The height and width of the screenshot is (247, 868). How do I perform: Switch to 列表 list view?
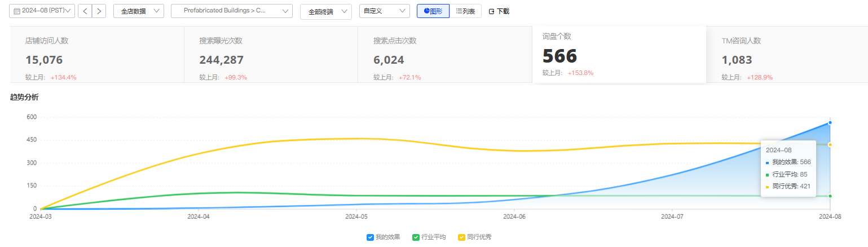[465, 11]
